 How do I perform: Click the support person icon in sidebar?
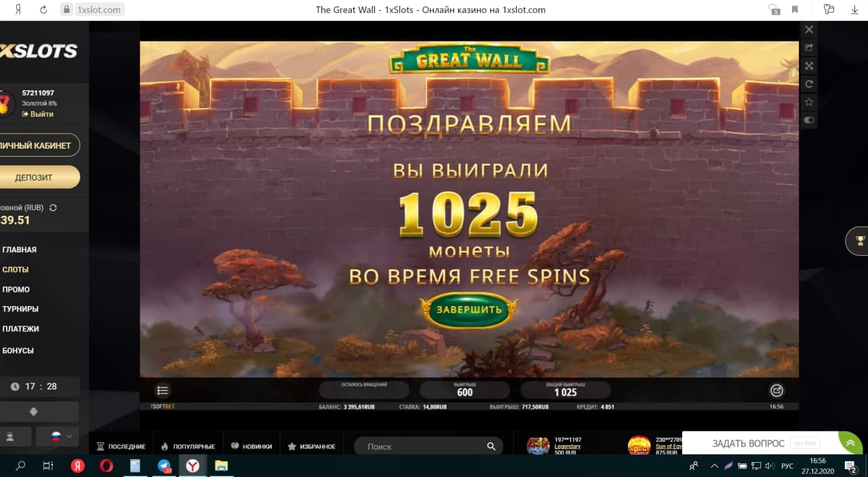[10, 436]
